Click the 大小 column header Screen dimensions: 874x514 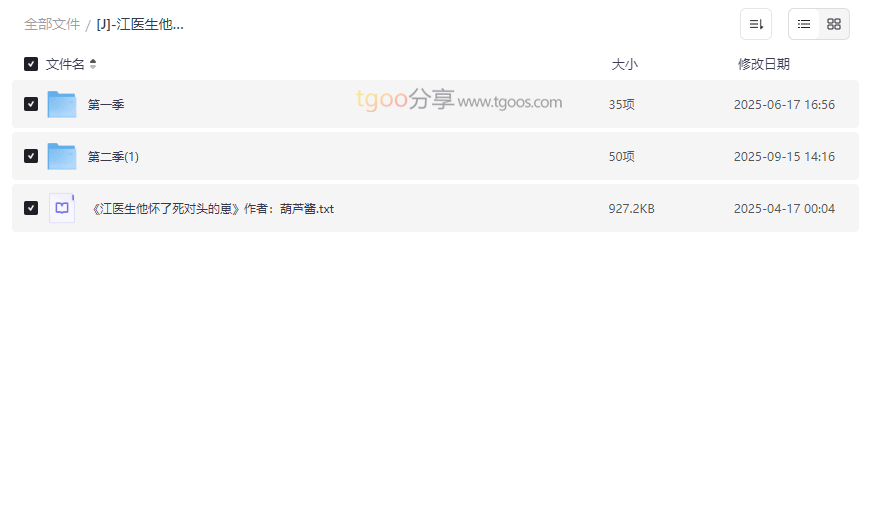(x=624, y=64)
